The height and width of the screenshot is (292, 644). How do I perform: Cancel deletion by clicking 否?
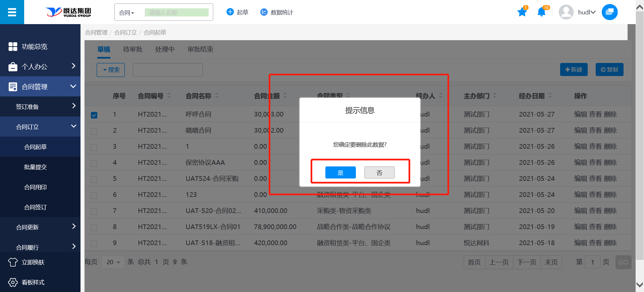point(379,172)
